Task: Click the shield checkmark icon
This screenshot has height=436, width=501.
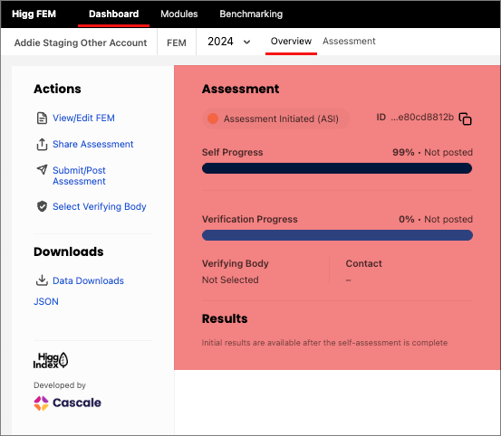Action: (42, 206)
